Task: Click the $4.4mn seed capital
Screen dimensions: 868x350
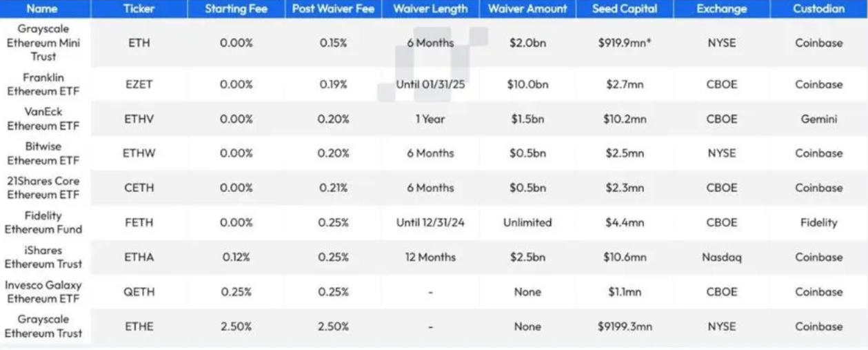Action: [624, 222]
